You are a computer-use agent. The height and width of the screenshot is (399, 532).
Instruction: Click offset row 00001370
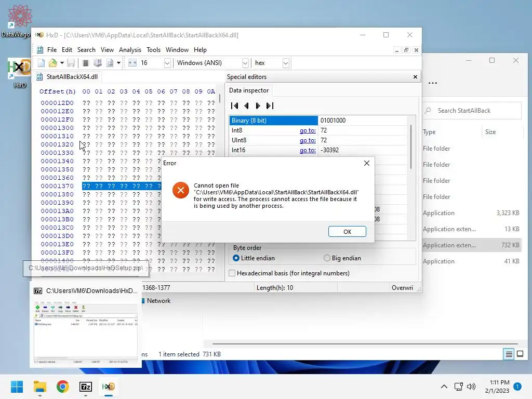click(x=57, y=186)
